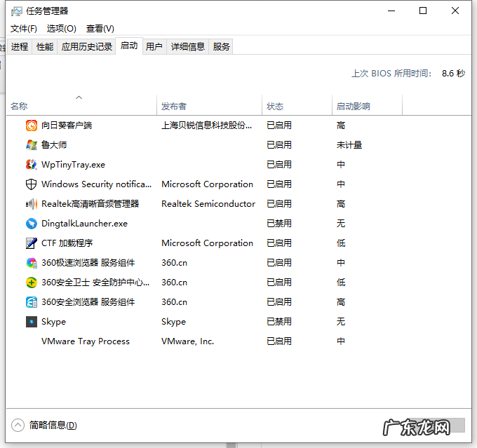The height and width of the screenshot is (448, 477).
Task: Switch to the 详细信息 tab
Action: click(x=188, y=46)
